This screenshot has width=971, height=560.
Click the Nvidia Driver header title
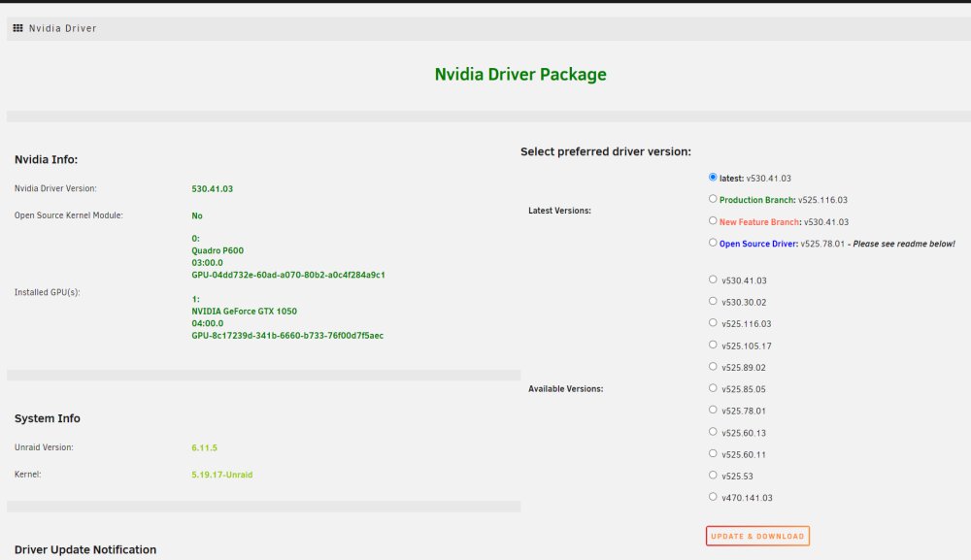62,28
